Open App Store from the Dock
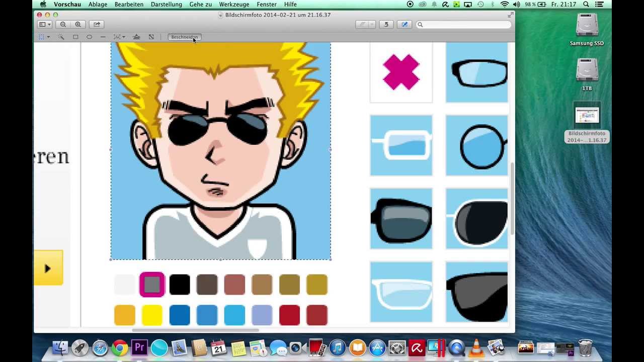Viewport: 644px width, 362px height. [377, 348]
